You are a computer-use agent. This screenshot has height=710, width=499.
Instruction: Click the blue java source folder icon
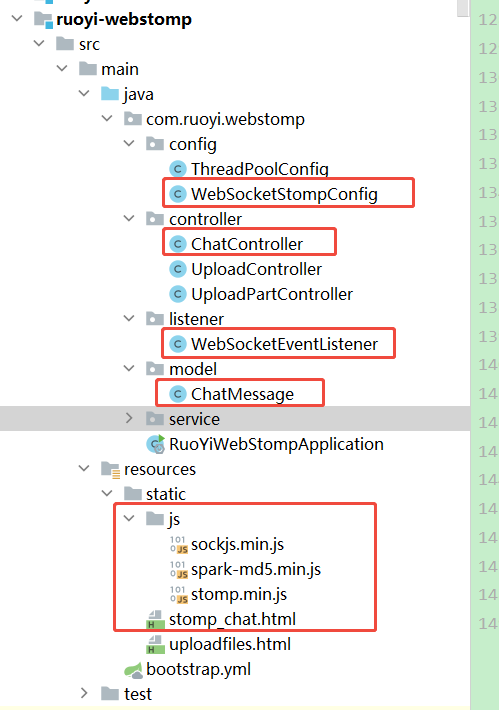tap(110, 94)
